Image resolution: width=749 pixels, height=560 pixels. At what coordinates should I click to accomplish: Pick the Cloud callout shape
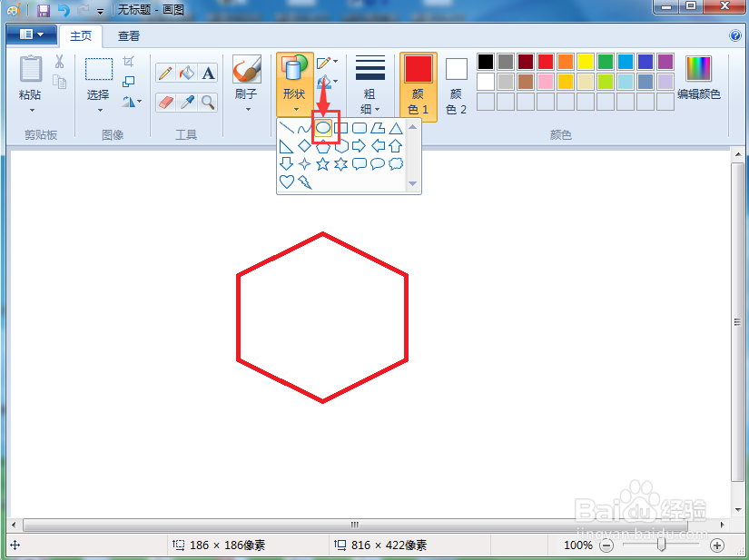click(396, 163)
